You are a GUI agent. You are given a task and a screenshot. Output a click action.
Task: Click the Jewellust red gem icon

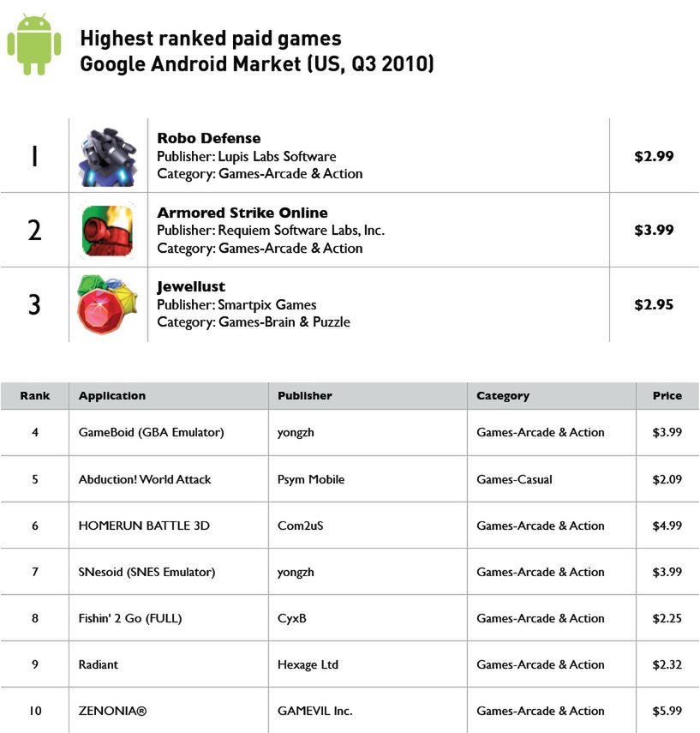[107, 304]
